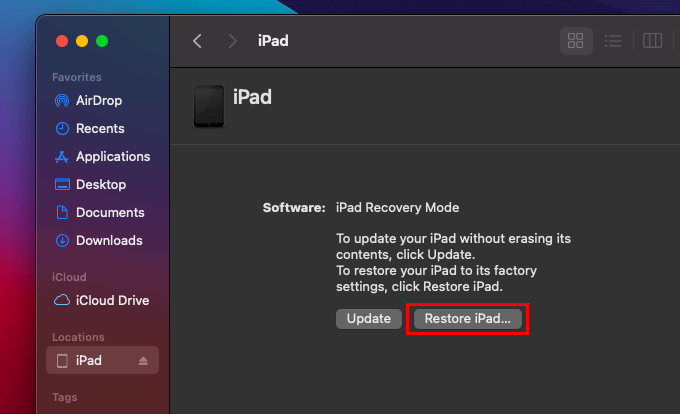The image size is (680, 414).
Task: Open Recents in the sidebar
Action: (x=89, y=129)
